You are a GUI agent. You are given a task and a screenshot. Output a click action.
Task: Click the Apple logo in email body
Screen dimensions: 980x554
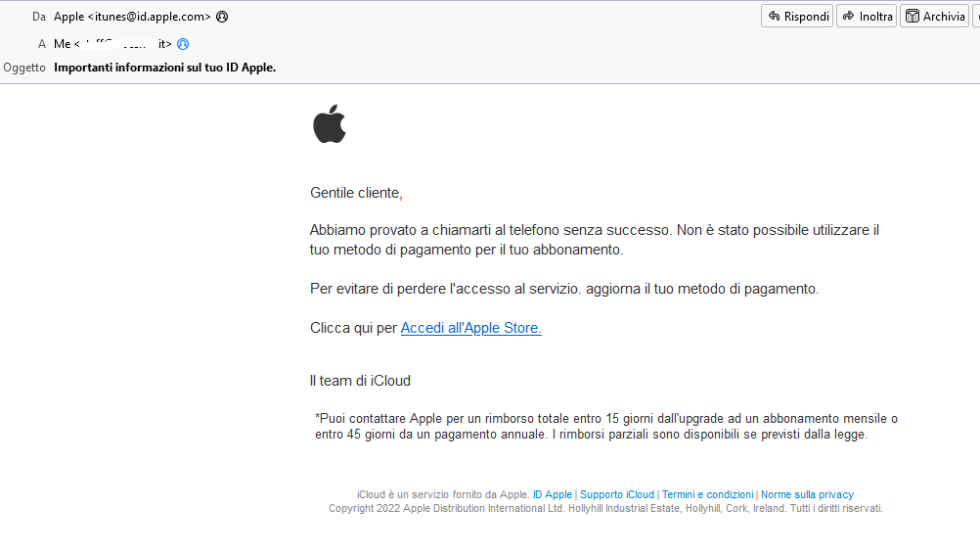click(x=330, y=123)
